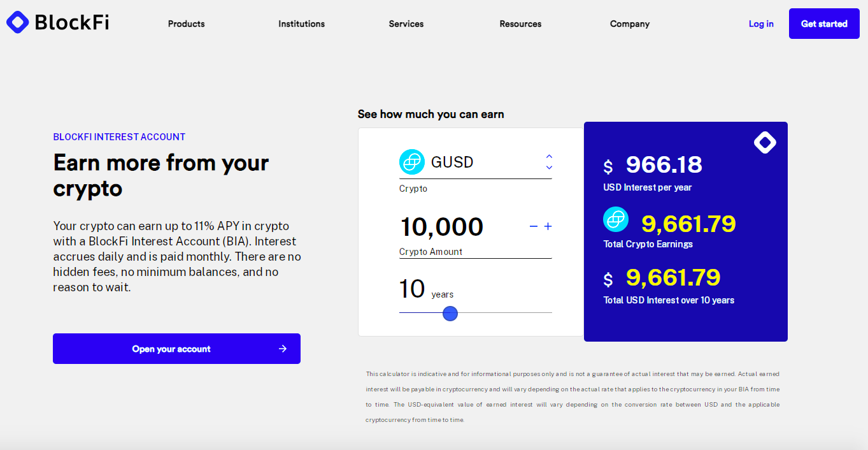Click the 966.18 USD interest value
The width and height of the screenshot is (868, 450).
[x=664, y=165]
